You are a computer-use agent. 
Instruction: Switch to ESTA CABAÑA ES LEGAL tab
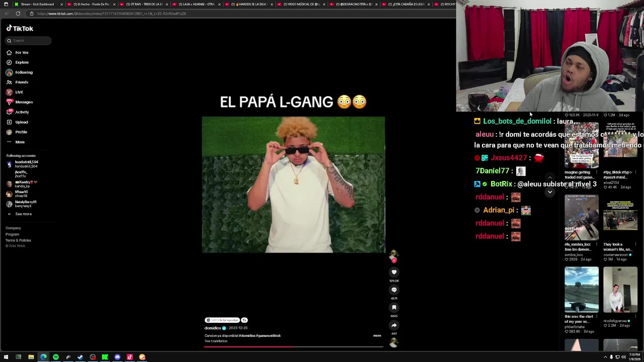click(406, 4)
